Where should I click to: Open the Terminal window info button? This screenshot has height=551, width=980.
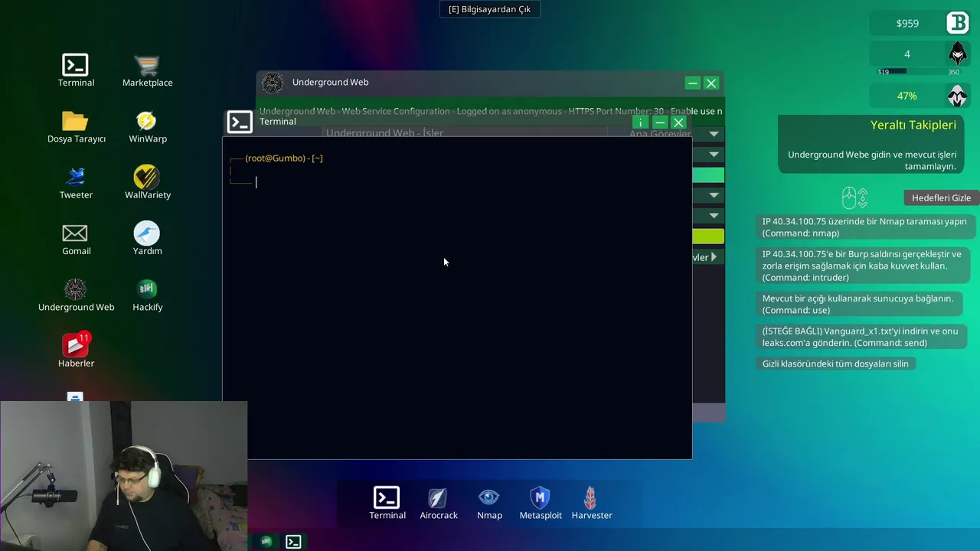641,122
